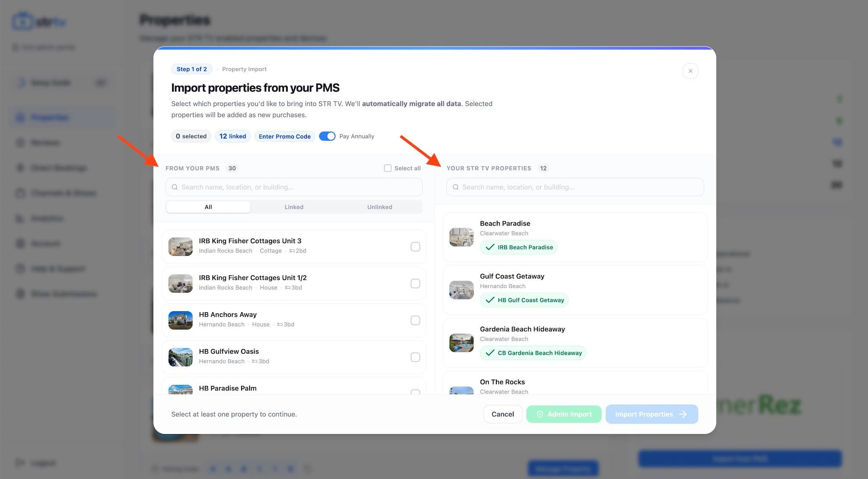
Task: Click the On The Rocks property name
Action: coord(502,382)
